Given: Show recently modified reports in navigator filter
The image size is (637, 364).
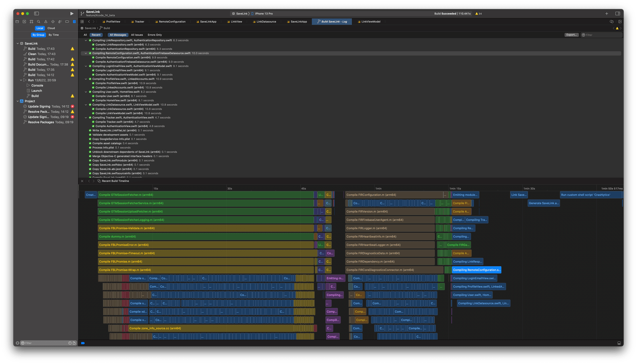Looking at the screenshot, I should (70, 343).
